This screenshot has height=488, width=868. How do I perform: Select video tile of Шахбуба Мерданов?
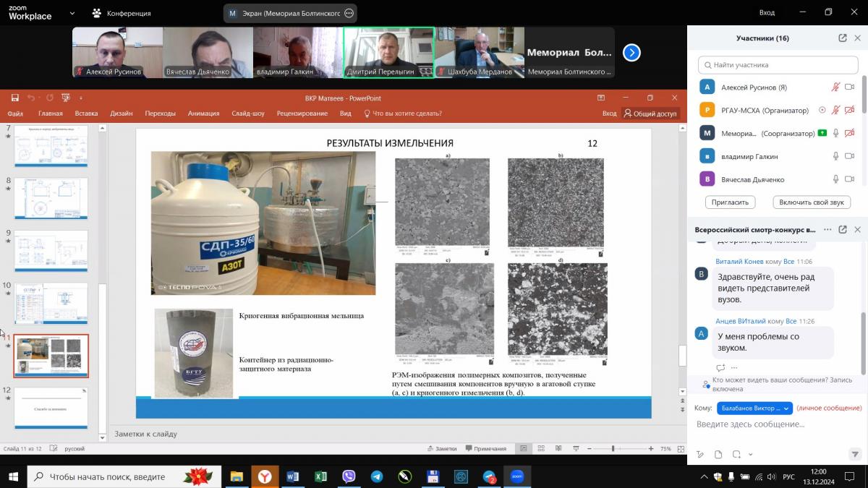click(x=479, y=52)
